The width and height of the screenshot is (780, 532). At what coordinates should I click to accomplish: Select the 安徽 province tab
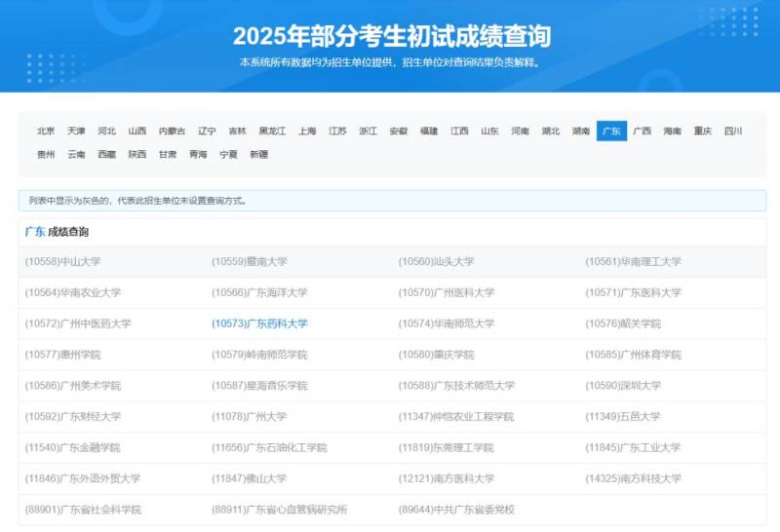[399, 131]
